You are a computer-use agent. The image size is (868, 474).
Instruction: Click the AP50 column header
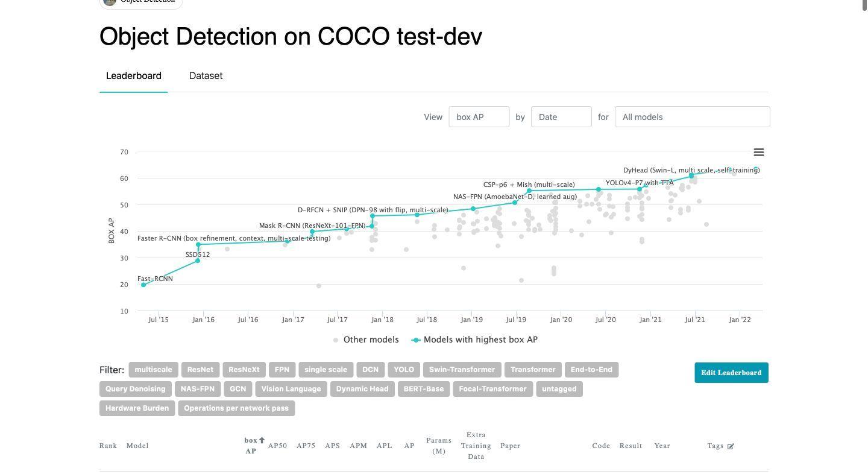(x=277, y=446)
